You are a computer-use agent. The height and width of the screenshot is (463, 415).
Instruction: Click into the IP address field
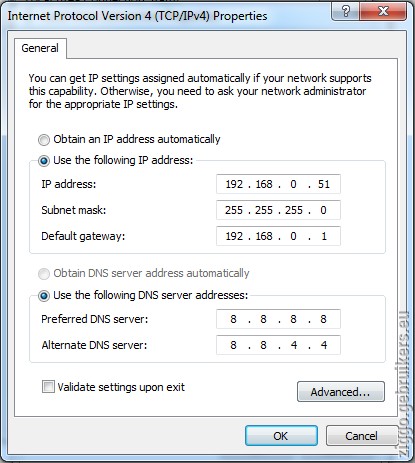click(x=278, y=184)
